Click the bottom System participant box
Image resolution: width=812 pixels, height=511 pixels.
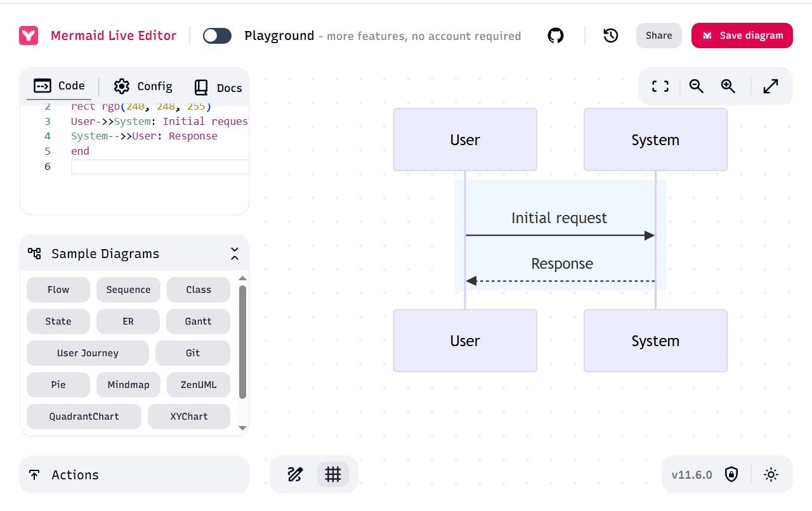[x=655, y=340]
